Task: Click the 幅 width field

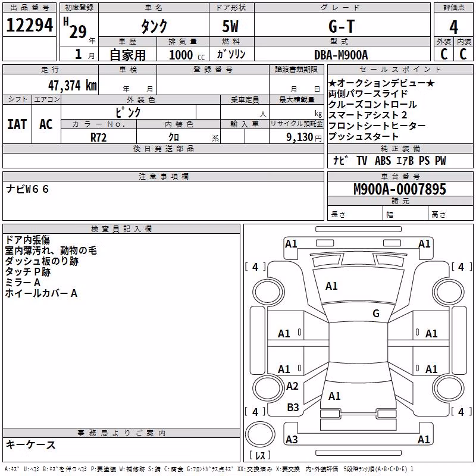Action: (x=406, y=214)
